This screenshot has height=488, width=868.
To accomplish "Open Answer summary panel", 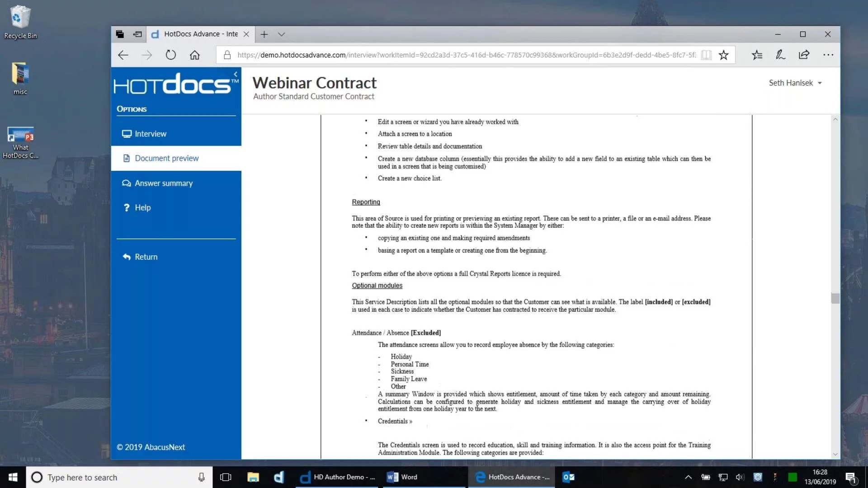I will 163,183.
